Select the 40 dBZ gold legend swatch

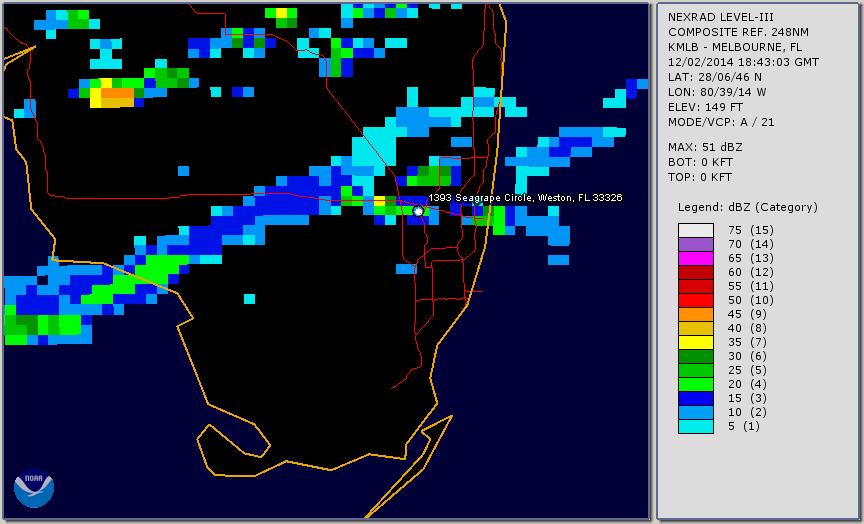coord(696,328)
